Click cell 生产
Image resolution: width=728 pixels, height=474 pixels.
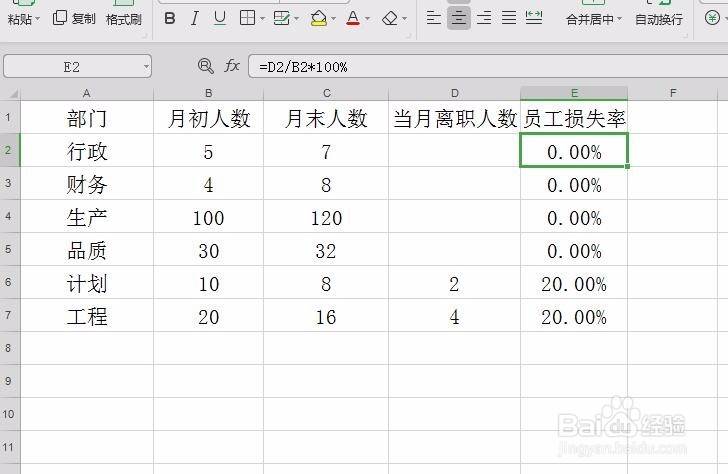pos(87,216)
